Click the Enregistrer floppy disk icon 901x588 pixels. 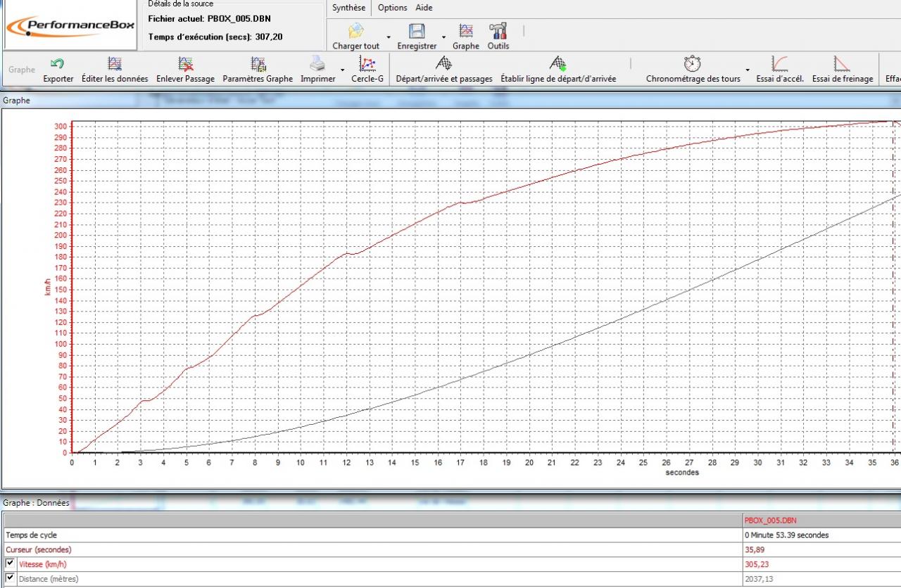(x=417, y=31)
